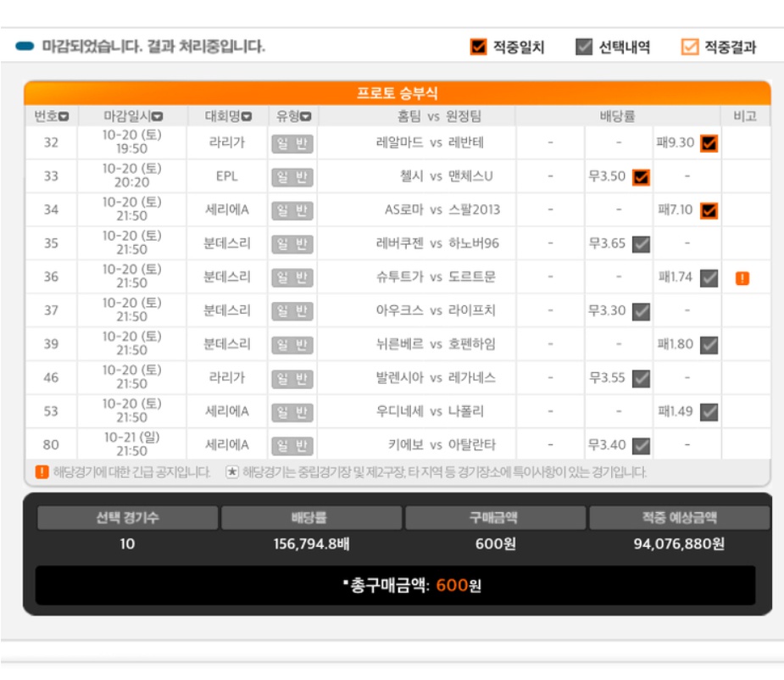Open the 마감일시 column sort dropdown
Viewport: 784px width, 680px height.
click(157, 117)
